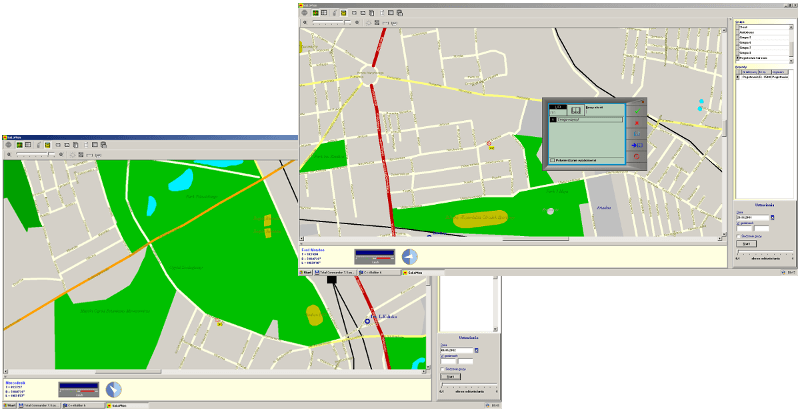Click yellow toolbar icon in upper-right window
The height and width of the screenshot is (410, 800).
pyautogui.click(x=343, y=13)
